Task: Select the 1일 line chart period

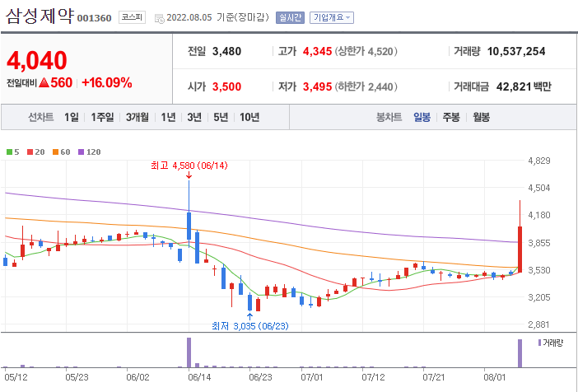Action: [72, 117]
